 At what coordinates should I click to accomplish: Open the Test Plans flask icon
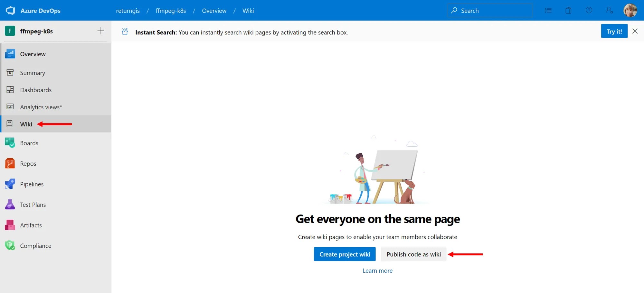pyautogui.click(x=10, y=205)
